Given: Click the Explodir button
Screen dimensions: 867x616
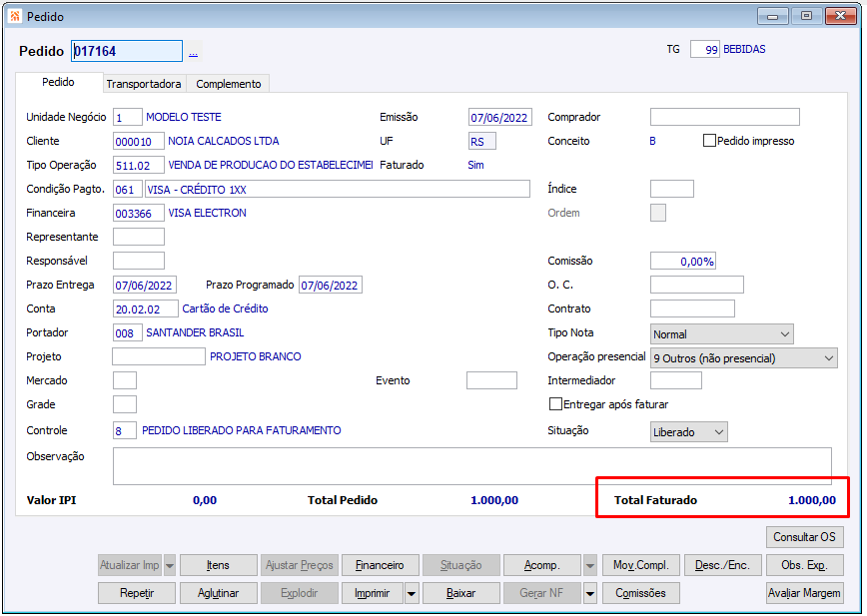Looking at the screenshot, I should tap(299, 593).
